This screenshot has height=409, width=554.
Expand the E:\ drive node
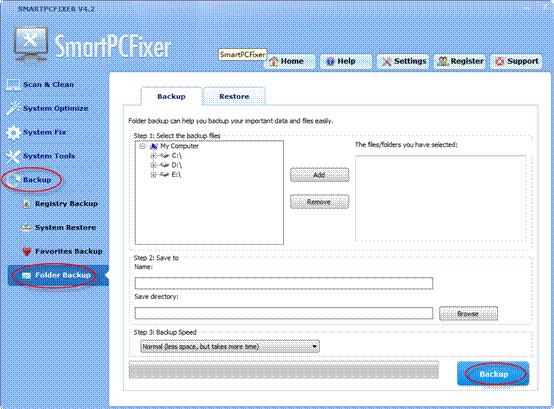(153, 174)
